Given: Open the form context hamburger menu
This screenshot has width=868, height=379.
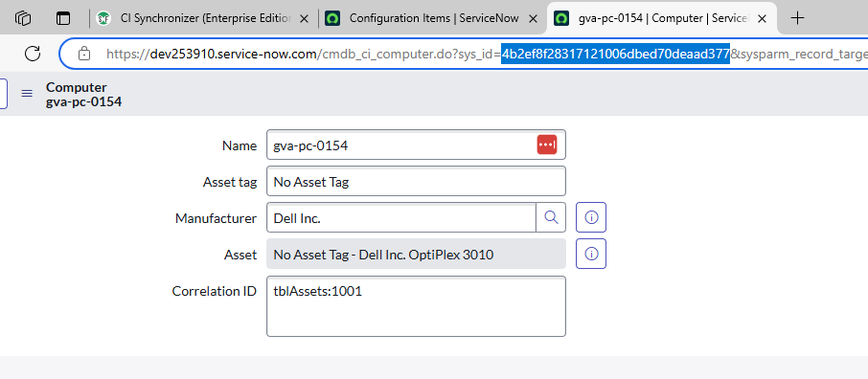Looking at the screenshot, I should point(27,94).
